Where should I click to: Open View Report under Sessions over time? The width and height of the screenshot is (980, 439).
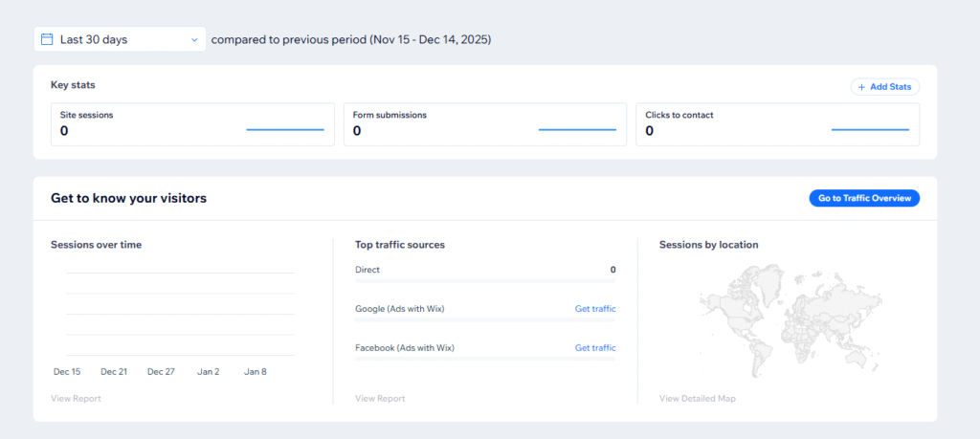coord(76,399)
